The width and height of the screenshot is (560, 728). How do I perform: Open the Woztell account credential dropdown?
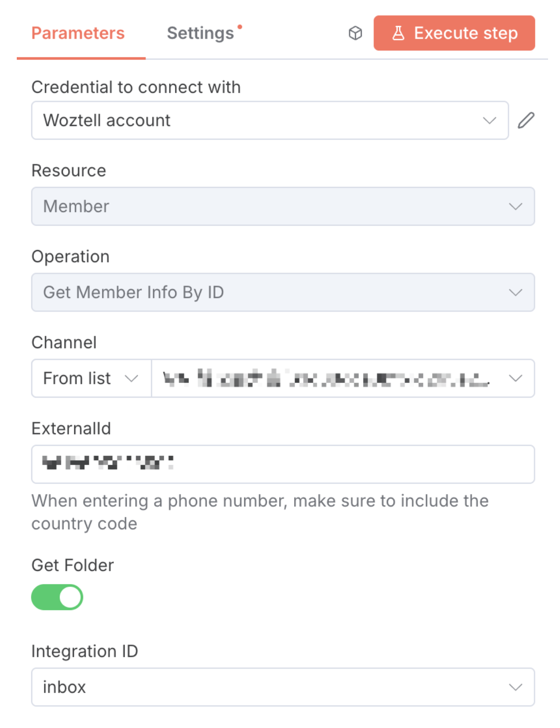(x=270, y=120)
